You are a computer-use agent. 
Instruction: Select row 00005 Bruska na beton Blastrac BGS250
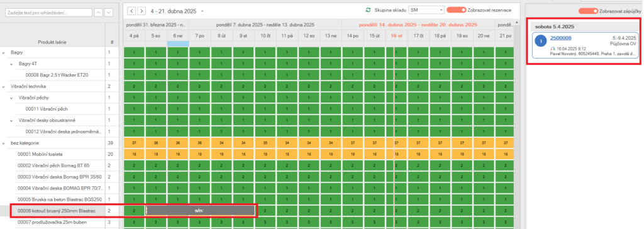[x=59, y=199]
